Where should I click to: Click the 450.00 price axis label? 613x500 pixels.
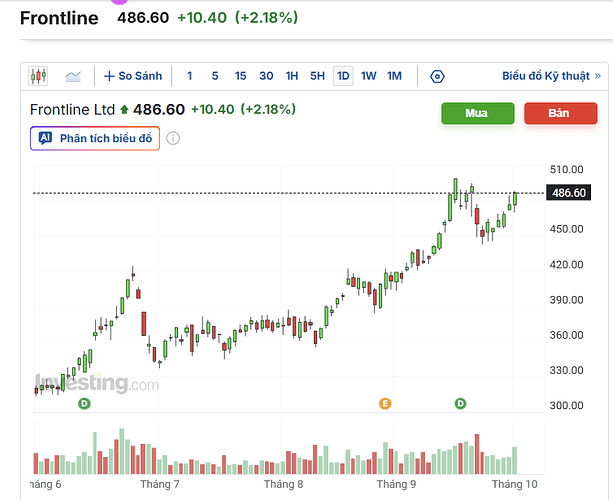click(566, 229)
